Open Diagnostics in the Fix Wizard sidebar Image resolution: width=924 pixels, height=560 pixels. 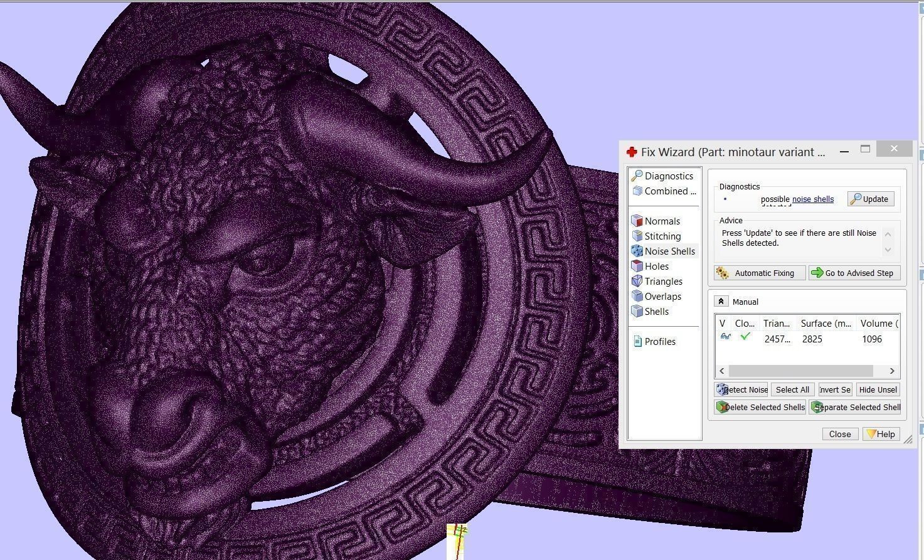click(662, 176)
